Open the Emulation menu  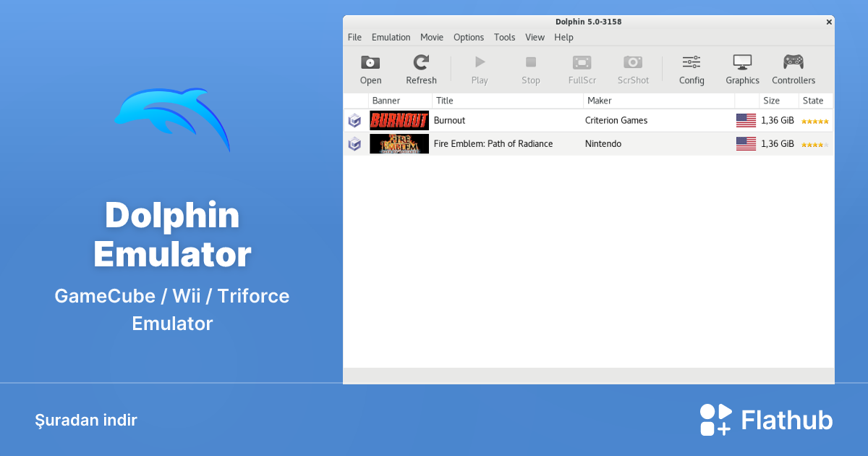[x=391, y=38]
